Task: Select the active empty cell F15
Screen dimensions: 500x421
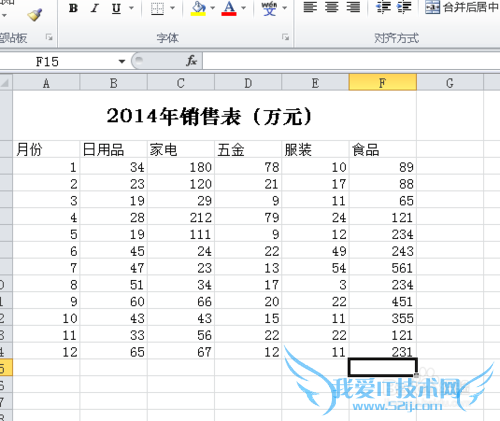Action: pyautogui.click(x=383, y=367)
